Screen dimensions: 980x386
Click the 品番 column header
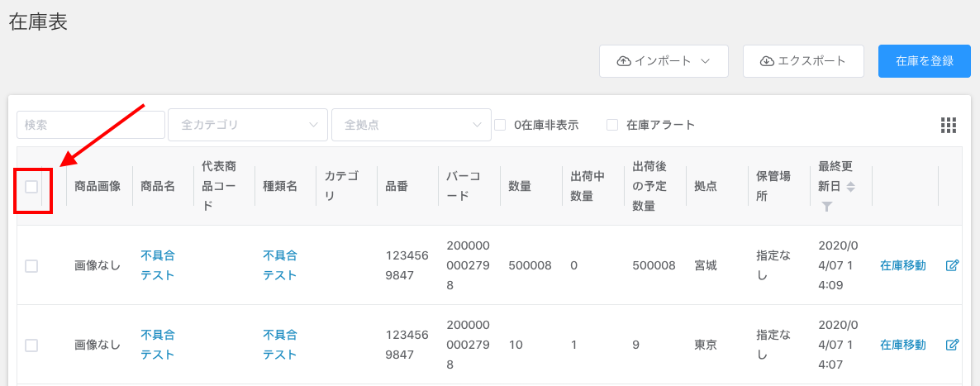(x=397, y=187)
